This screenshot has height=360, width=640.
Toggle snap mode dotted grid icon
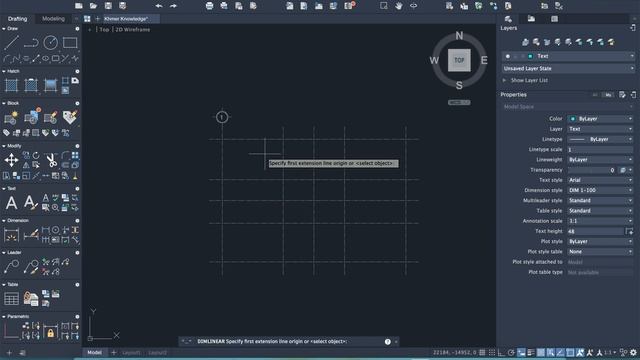(492, 352)
